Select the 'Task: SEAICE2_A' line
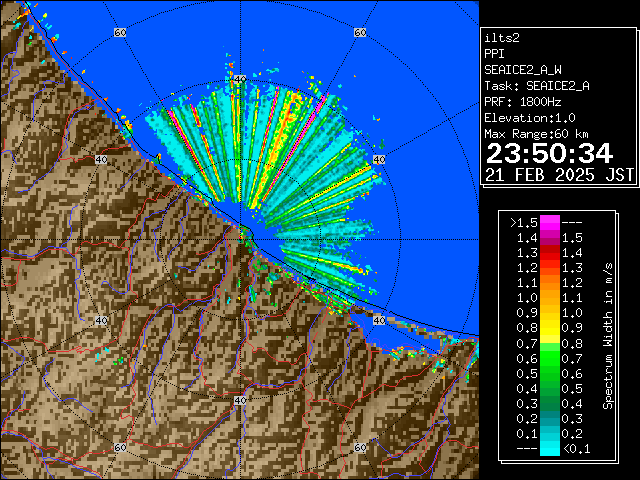 click(x=537, y=86)
